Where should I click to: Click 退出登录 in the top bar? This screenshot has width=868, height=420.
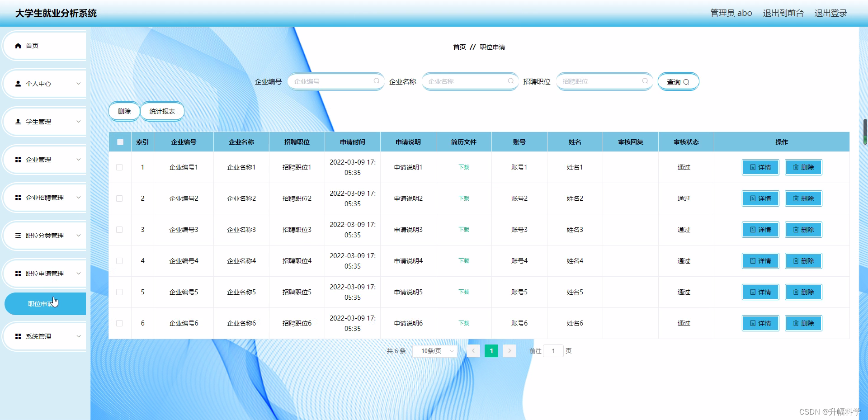831,13
